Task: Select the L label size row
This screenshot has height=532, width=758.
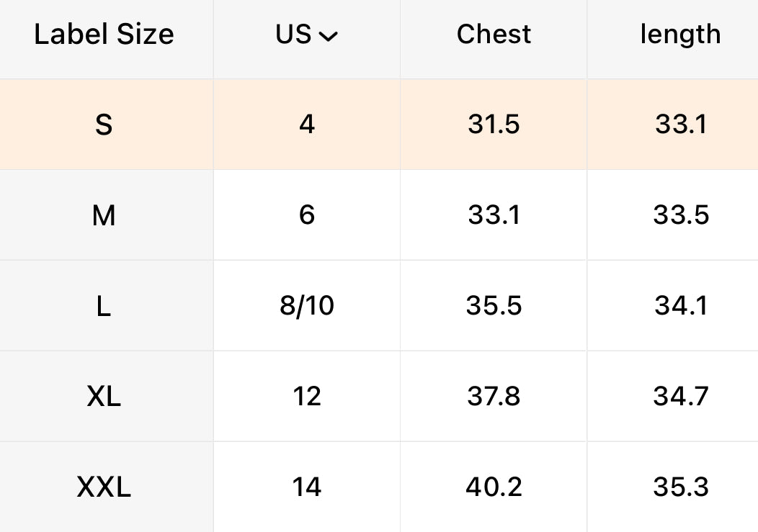Action: click(104, 306)
